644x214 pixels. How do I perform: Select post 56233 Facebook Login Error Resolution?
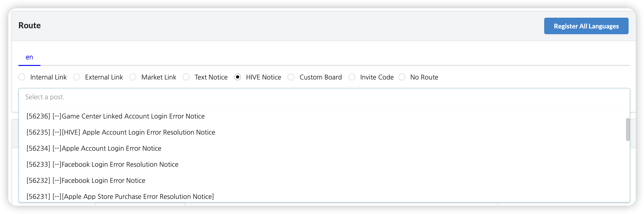coord(103,164)
